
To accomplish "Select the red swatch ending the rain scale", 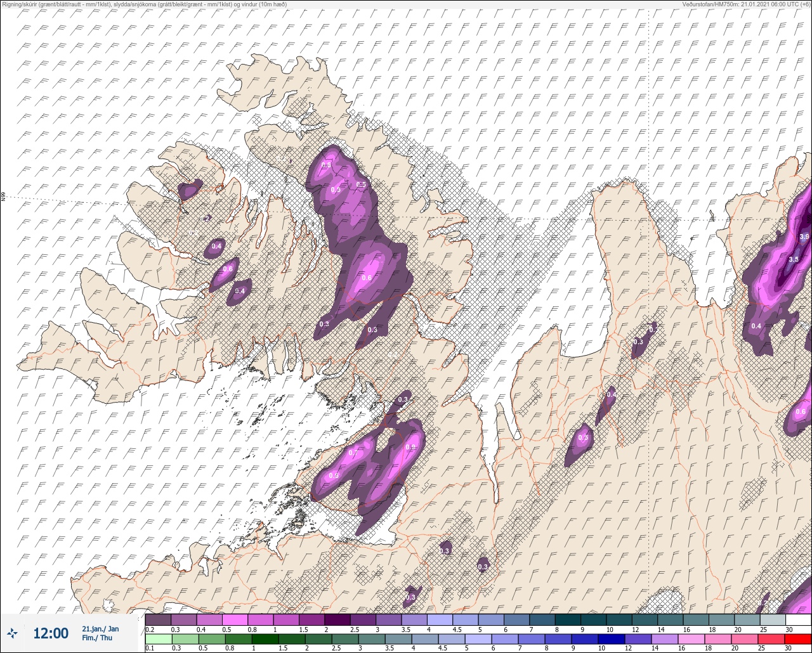I will pos(798,638).
